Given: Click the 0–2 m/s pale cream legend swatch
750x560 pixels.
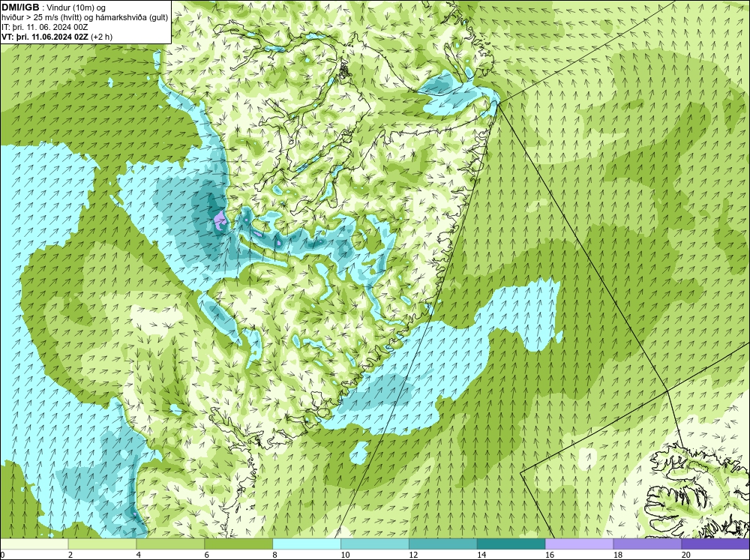Looking at the screenshot, I should pyautogui.click(x=34, y=544).
